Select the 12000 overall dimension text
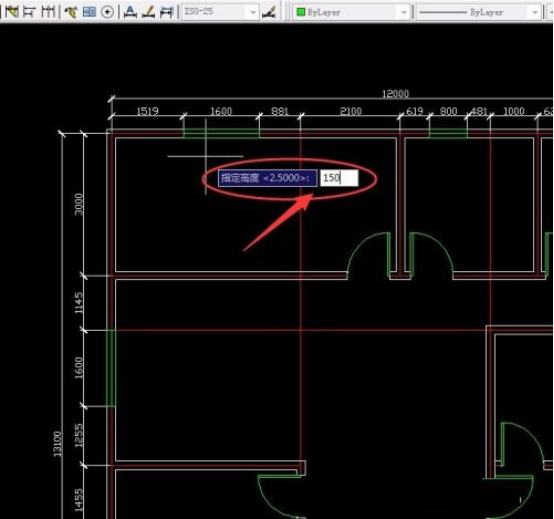Image resolution: width=554 pixels, height=519 pixels. pos(395,94)
